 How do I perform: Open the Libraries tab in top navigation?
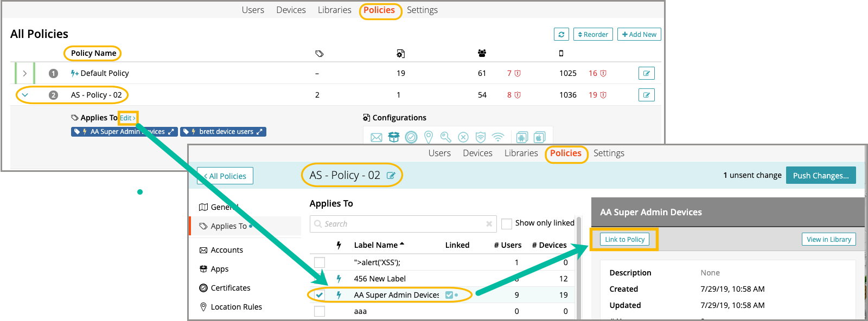(334, 10)
